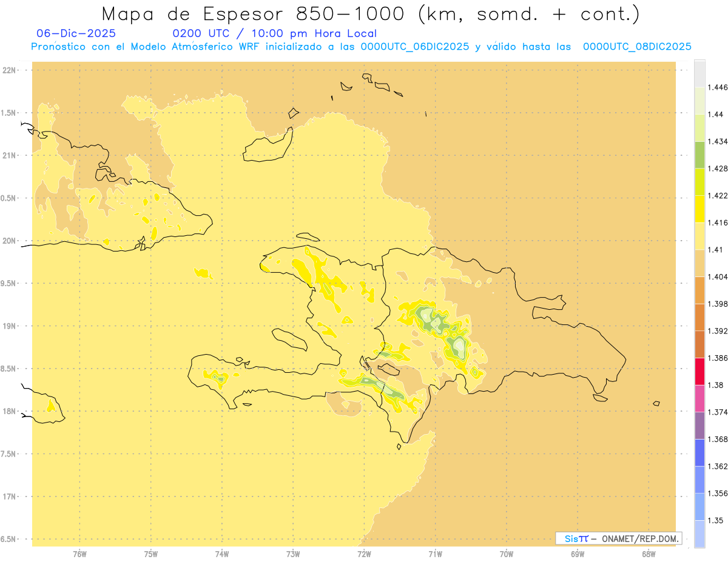Click the pink legend swatch between 1.374 and 1.38
The height and width of the screenshot is (562, 728).
699,398
